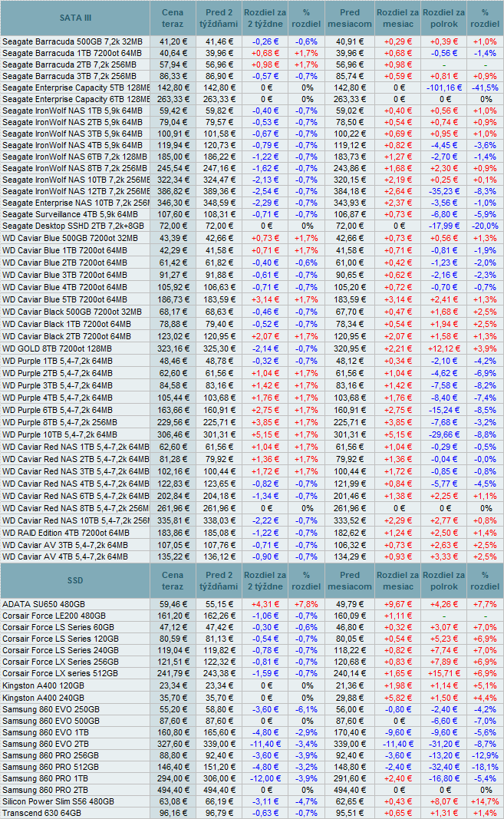Select the ADATA SU650 480GB entry

point(45,604)
